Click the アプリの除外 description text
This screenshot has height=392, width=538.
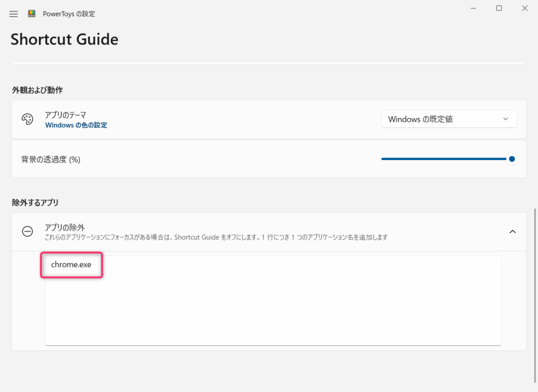(216, 237)
